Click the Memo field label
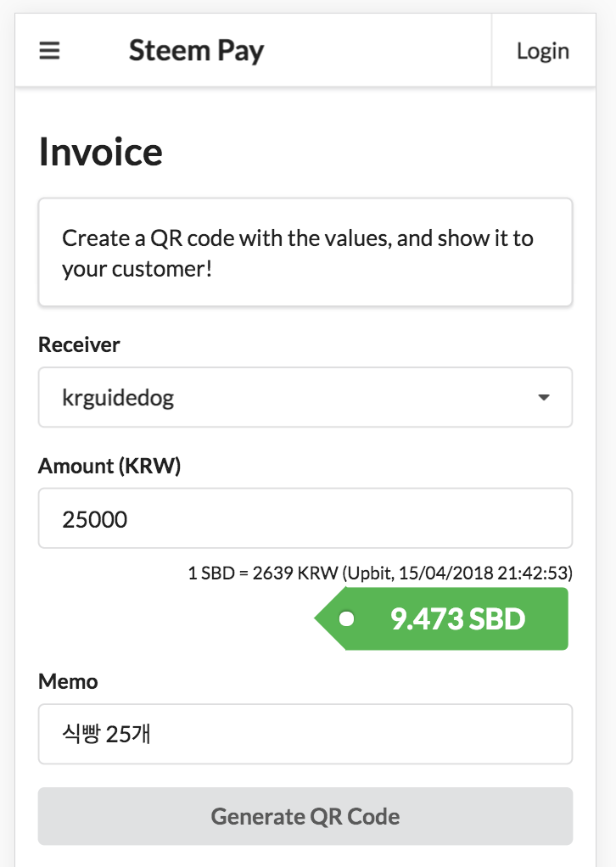 coord(68,681)
